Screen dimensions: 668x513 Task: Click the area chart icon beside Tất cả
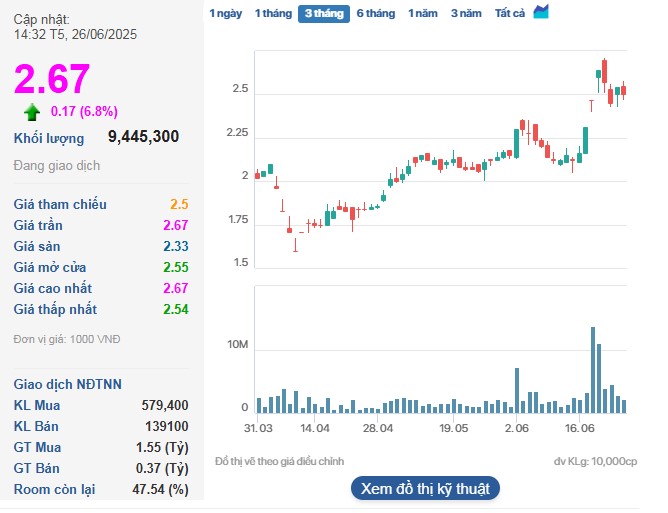[x=541, y=12]
